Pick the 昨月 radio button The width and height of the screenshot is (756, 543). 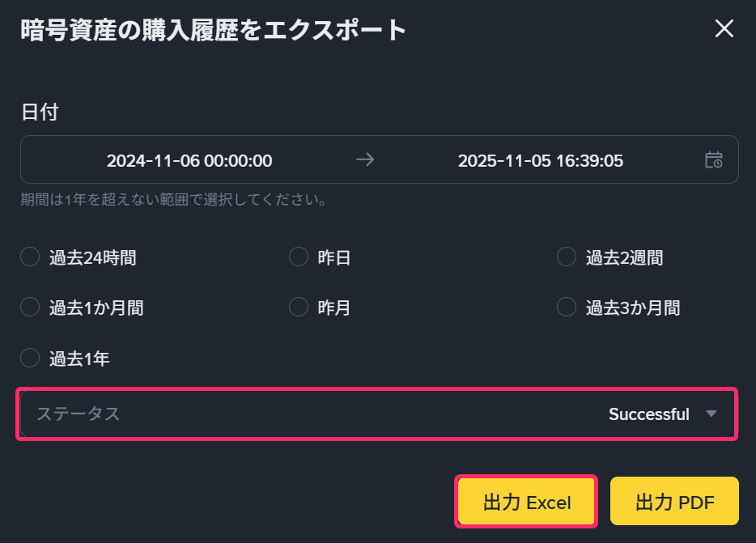[299, 308]
